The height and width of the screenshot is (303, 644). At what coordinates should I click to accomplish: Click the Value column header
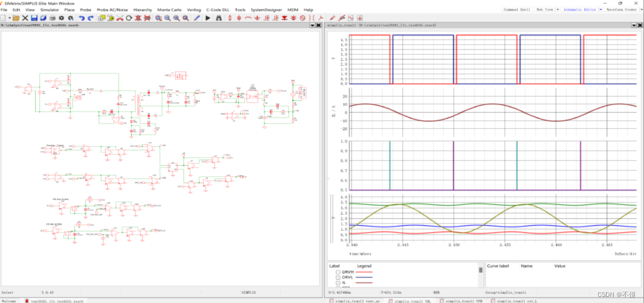click(x=560, y=266)
